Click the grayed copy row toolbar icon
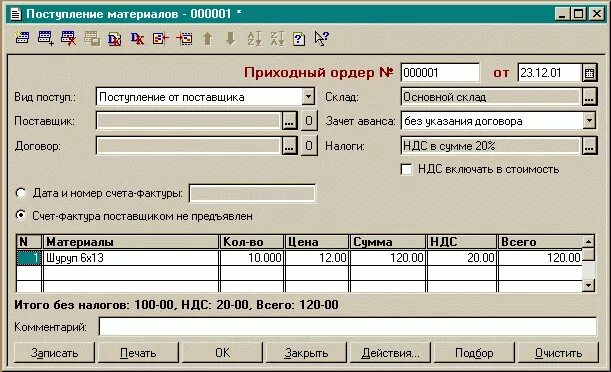The image size is (611, 372). pyautogui.click(x=92, y=38)
